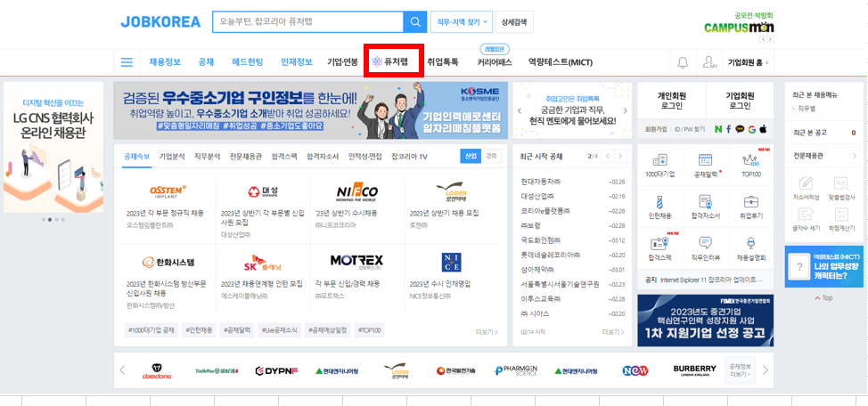Open the 인재정보 menu item

click(297, 62)
